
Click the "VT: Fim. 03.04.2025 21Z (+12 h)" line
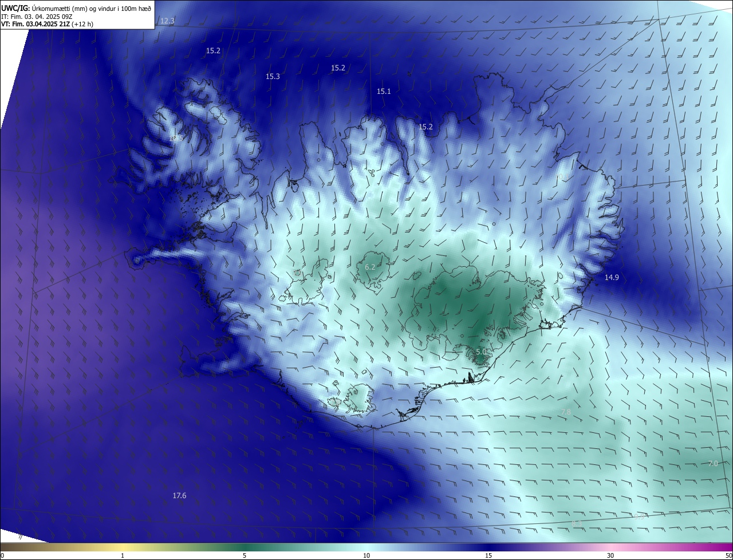pyautogui.click(x=47, y=24)
